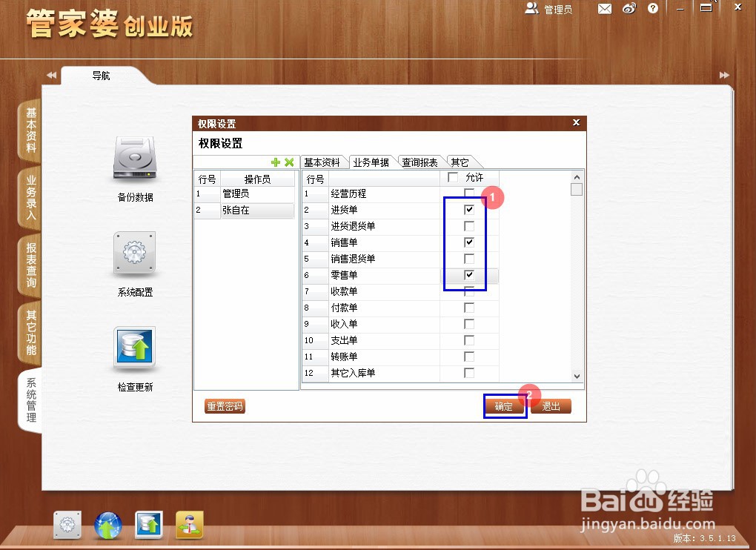Add a new operator with the green plus
756x550 pixels.
pos(276,162)
